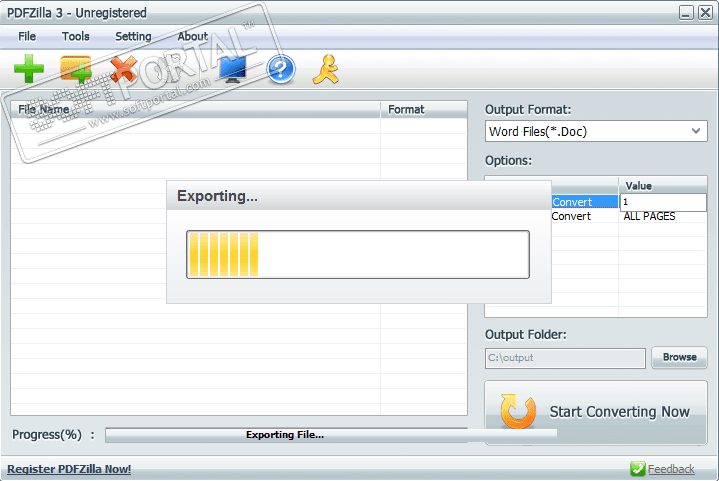
Task: Expand the Output Format dropdown
Action: pos(696,132)
